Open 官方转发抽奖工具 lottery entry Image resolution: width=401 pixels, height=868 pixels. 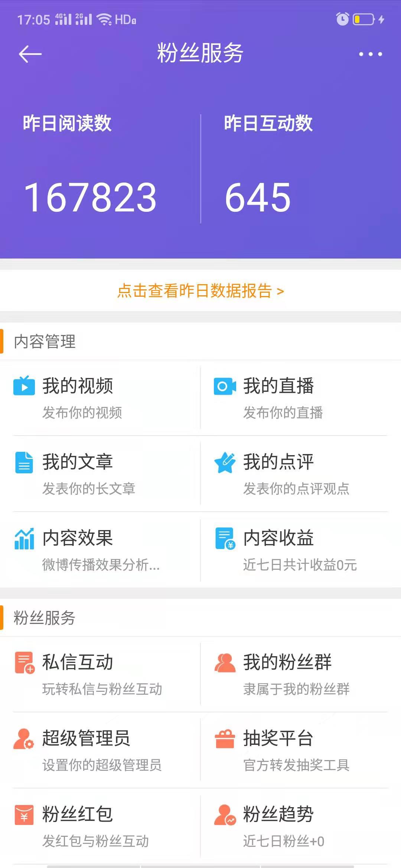[296, 765]
